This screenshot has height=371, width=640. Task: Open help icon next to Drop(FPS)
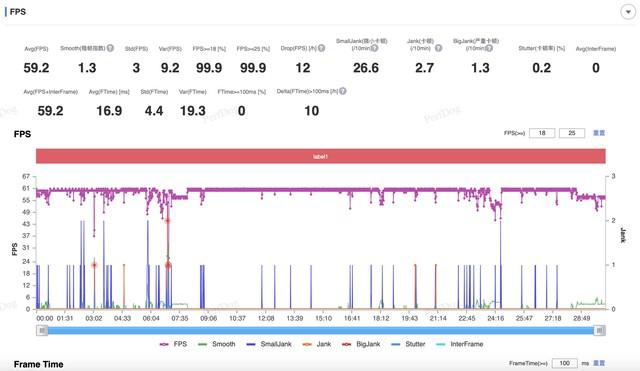coord(322,48)
